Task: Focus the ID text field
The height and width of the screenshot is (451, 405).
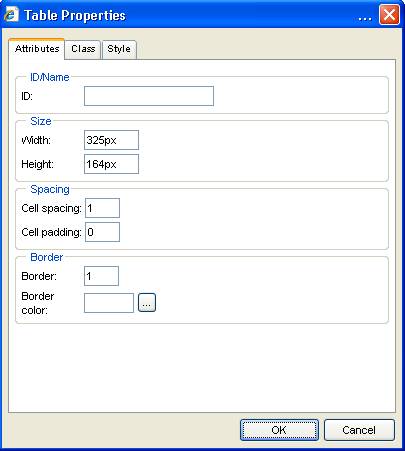Action: click(149, 96)
